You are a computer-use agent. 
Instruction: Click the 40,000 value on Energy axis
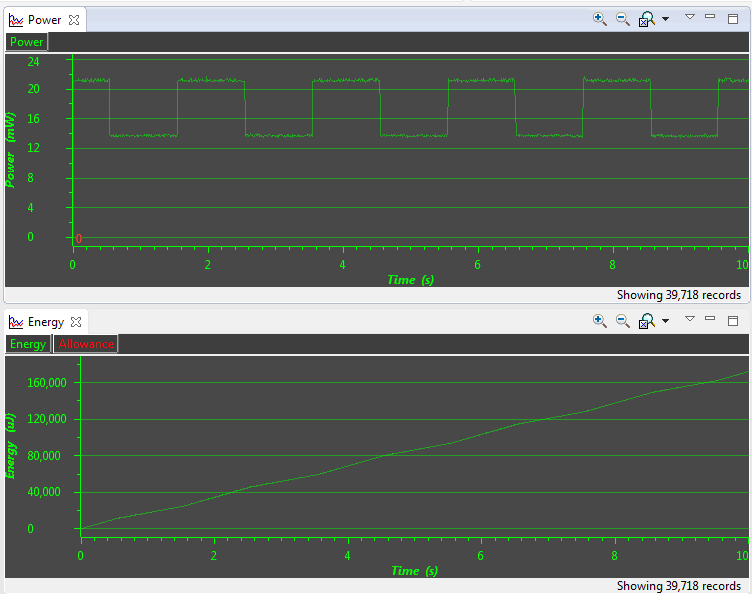44,492
